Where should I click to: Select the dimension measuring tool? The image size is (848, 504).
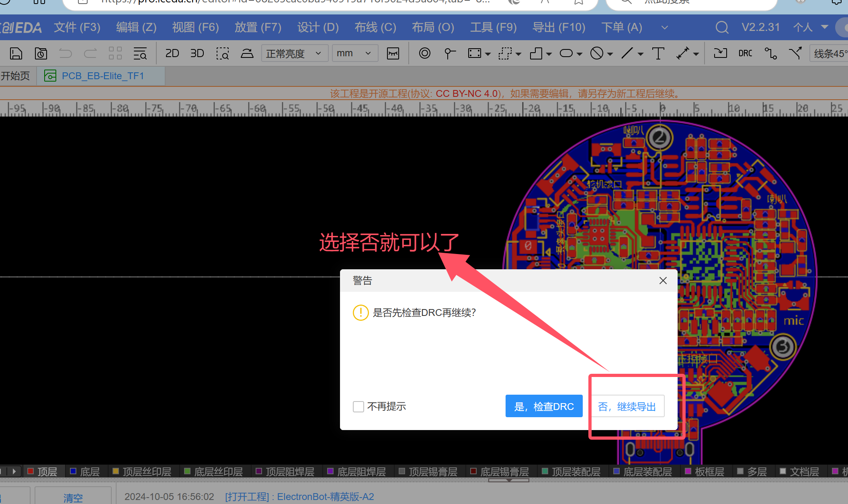pyautogui.click(x=683, y=53)
